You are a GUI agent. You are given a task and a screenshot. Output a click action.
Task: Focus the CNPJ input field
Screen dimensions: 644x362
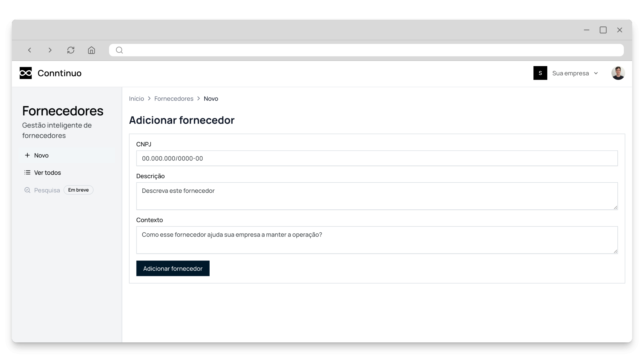[377, 158]
